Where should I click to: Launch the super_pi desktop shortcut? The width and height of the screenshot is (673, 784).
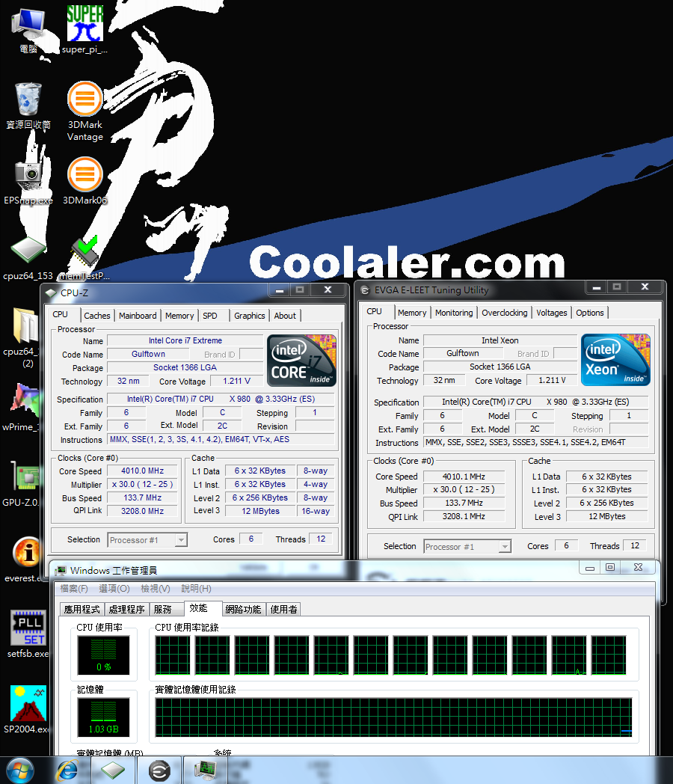[85, 28]
